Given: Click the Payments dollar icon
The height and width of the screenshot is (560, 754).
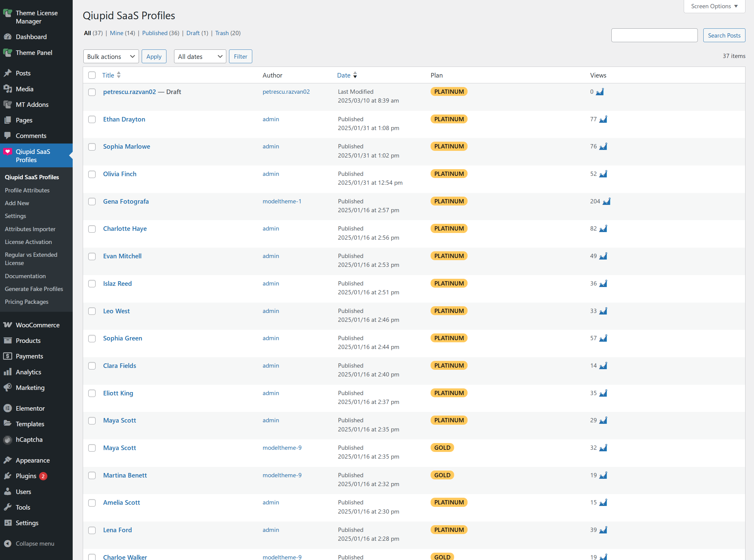Looking at the screenshot, I should [7, 356].
